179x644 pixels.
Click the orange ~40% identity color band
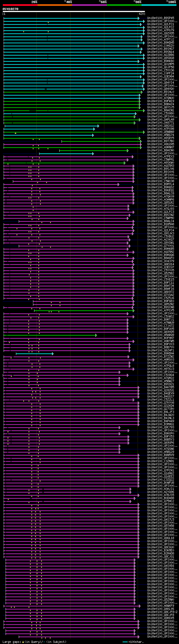pos(55,5)
